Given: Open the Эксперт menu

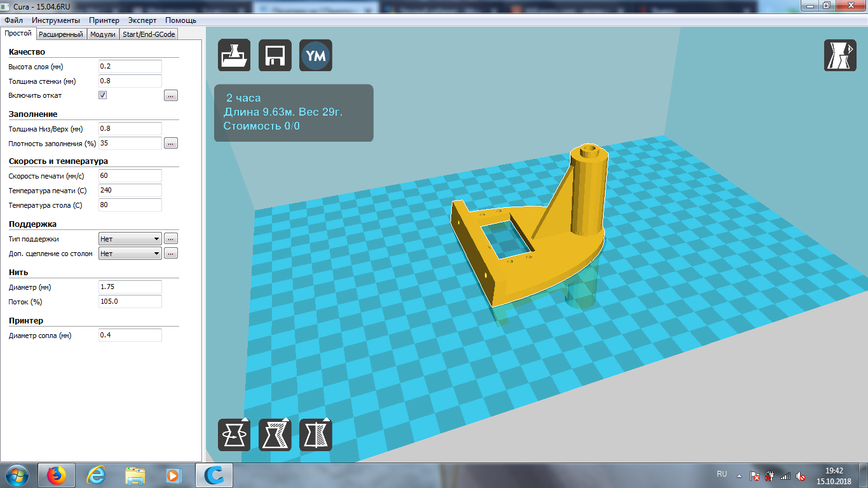Looking at the screenshot, I should point(142,20).
